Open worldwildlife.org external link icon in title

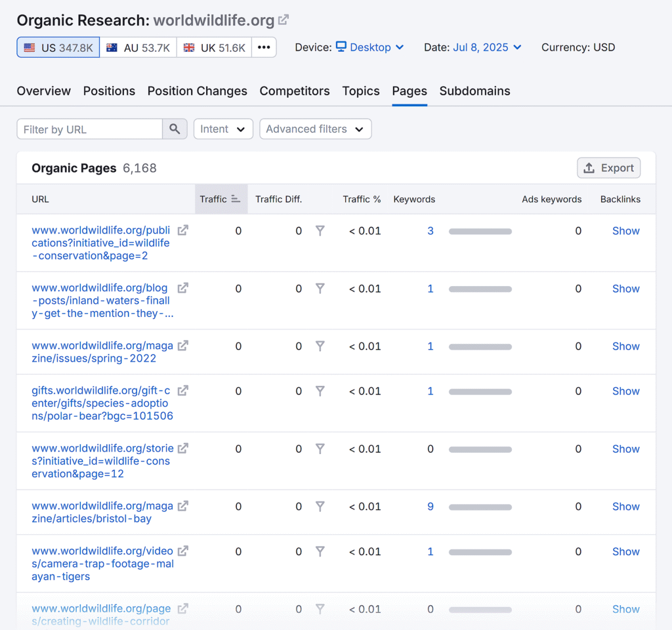pos(283,20)
